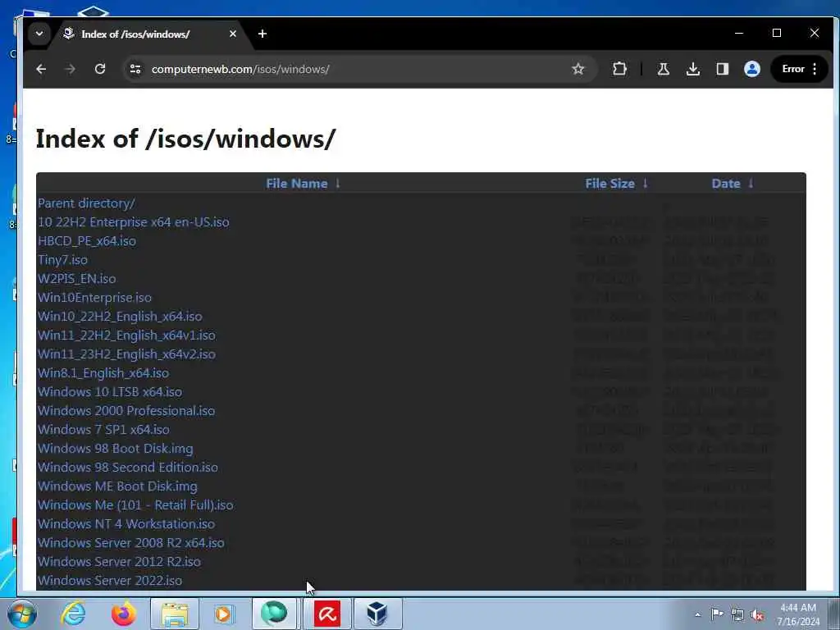The width and height of the screenshot is (840, 630).
Task: Open the Windows Start menu
Action: pos(22,614)
